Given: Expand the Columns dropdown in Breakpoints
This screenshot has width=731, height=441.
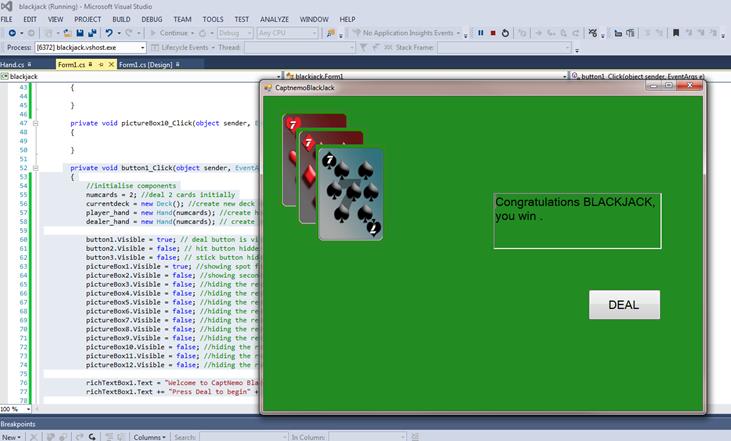Looking at the screenshot, I should (x=151, y=437).
